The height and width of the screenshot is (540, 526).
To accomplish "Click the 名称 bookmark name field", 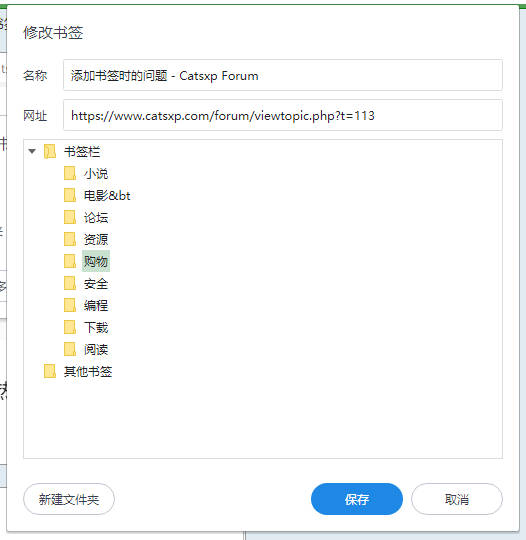I will tap(283, 75).
